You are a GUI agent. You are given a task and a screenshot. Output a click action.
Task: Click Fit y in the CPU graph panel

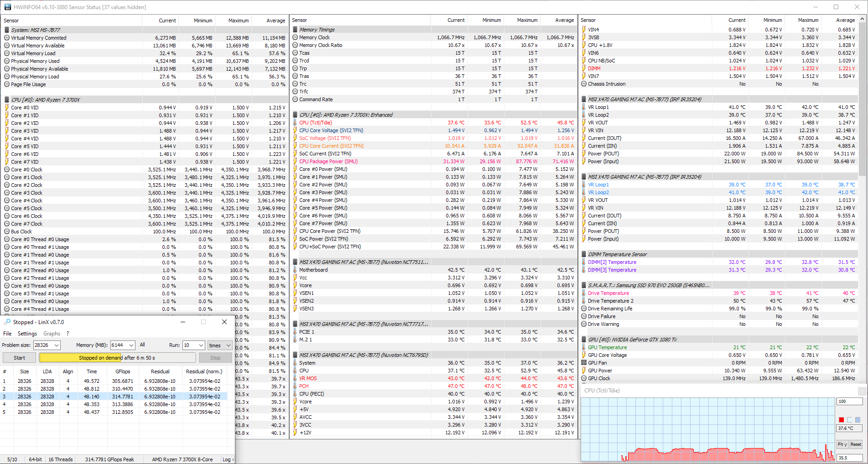click(x=842, y=444)
